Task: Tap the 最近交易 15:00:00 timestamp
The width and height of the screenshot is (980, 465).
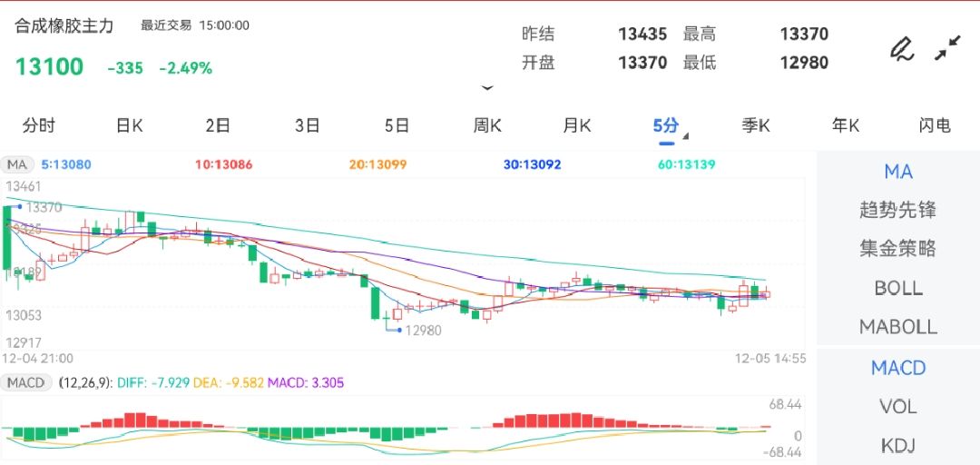Action: click(195, 25)
